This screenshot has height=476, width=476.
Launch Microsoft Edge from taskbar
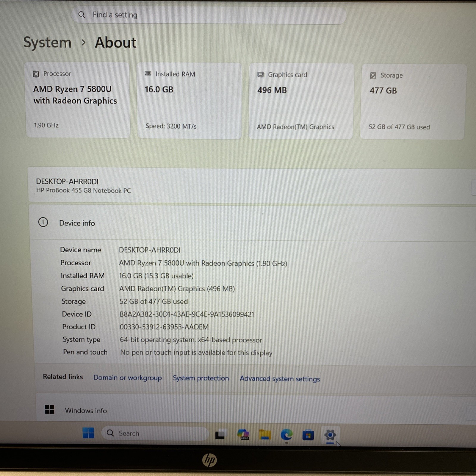click(x=286, y=435)
